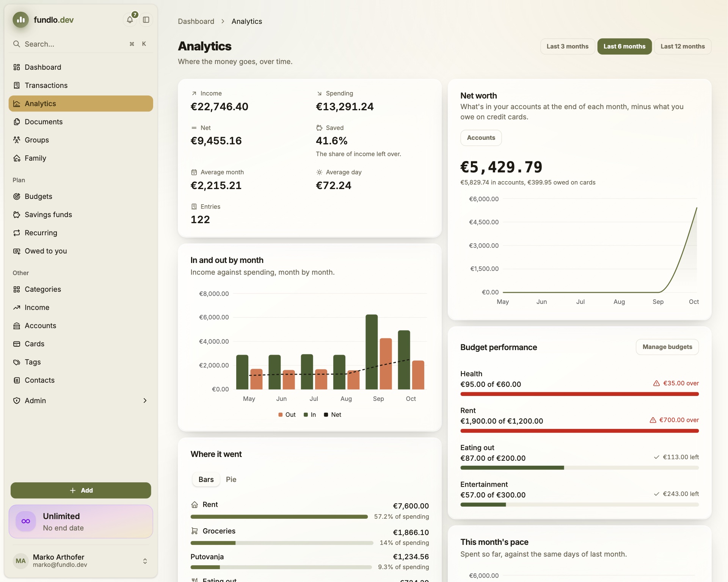The height and width of the screenshot is (582, 728).
Task: Click Rent row €7,600.00
Action: [x=310, y=510]
